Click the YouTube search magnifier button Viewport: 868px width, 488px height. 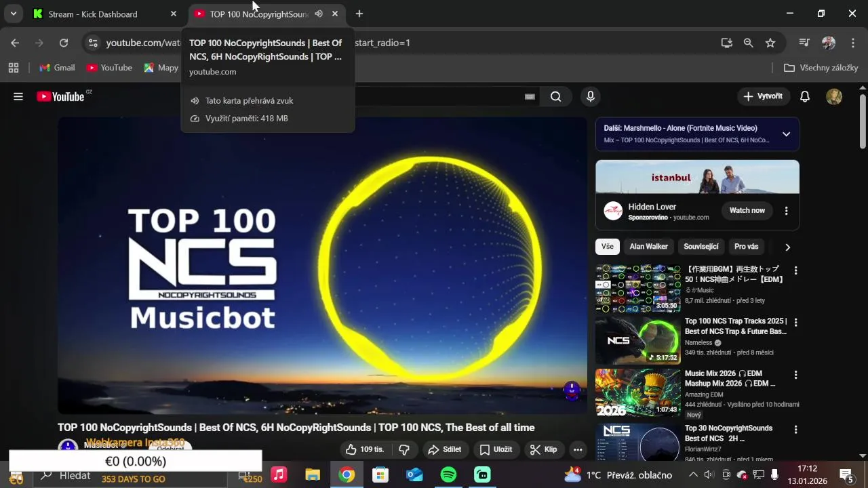556,96
